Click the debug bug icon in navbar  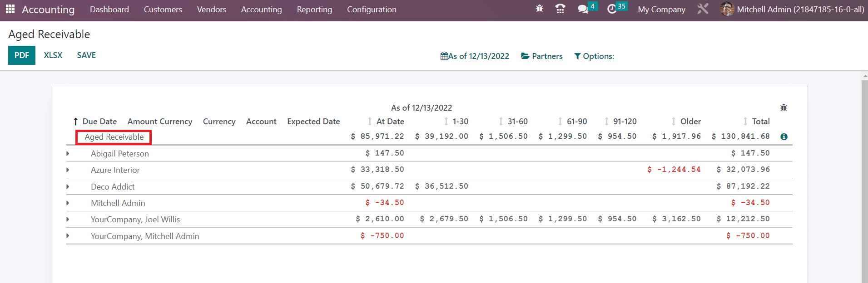point(539,9)
